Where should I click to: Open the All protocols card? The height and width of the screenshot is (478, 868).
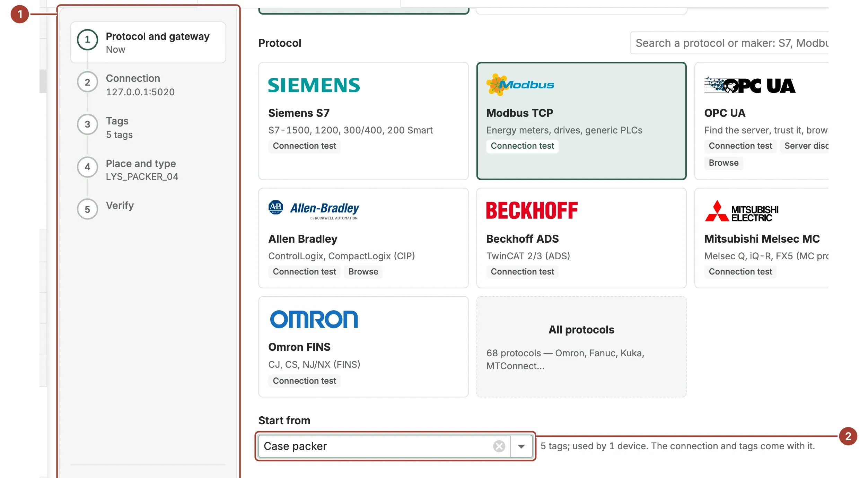[581, 347]
